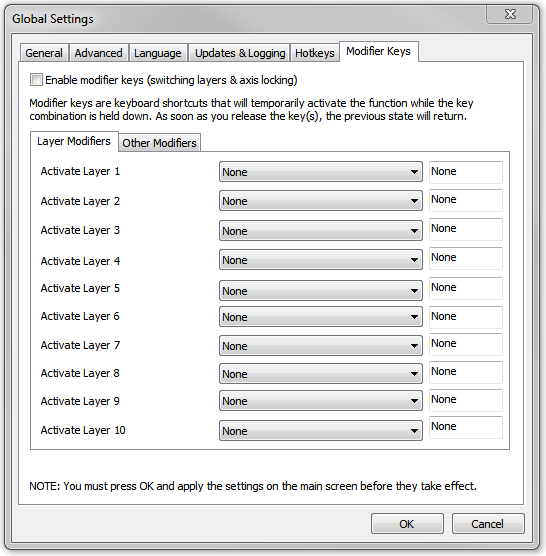Select the Activate Layer 9 key field
The width and height of the screenshot is (546, 556).
tap(466, 400)
